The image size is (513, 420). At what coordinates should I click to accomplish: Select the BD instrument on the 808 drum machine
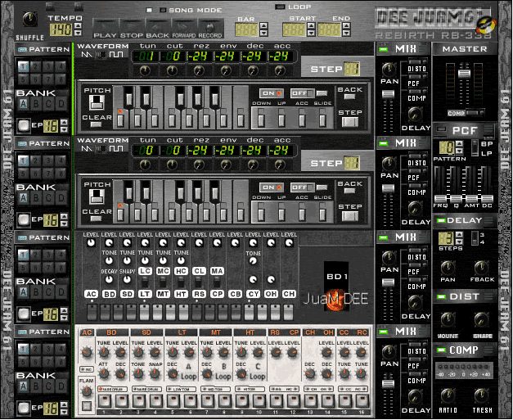pos(109,294)
